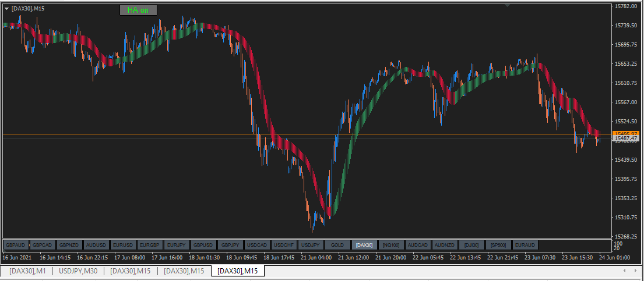This screenshot has height=281, width=644.
Task: Click the 21 Jun 04:00 time label
Action: pos(316,258)
